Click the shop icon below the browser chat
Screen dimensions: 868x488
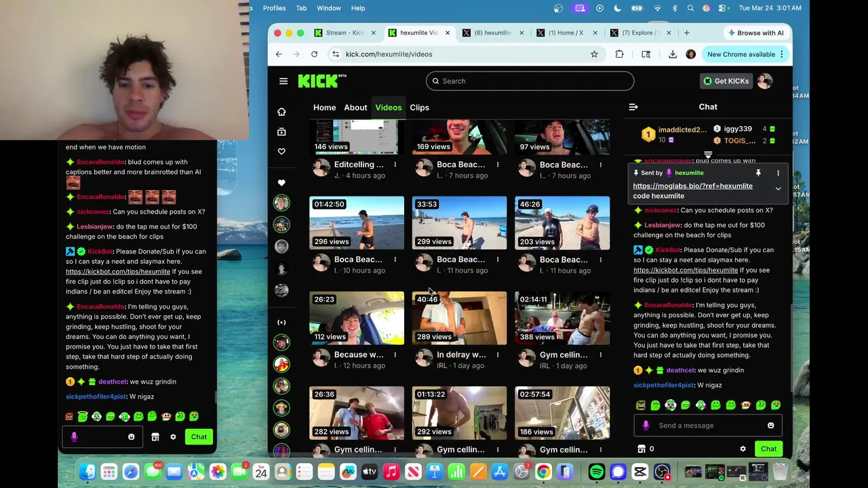click(642, 449)
